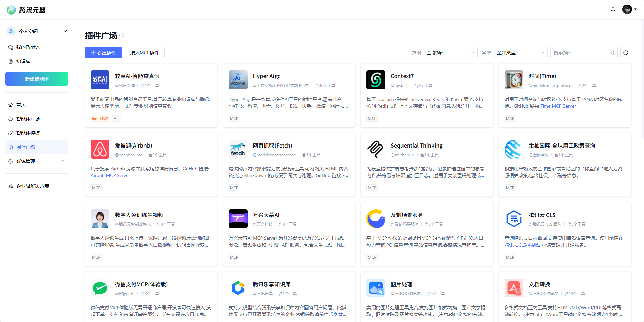Screen dimensions: 644x322
Task: Open the notification bell
Action: point(613,9)
